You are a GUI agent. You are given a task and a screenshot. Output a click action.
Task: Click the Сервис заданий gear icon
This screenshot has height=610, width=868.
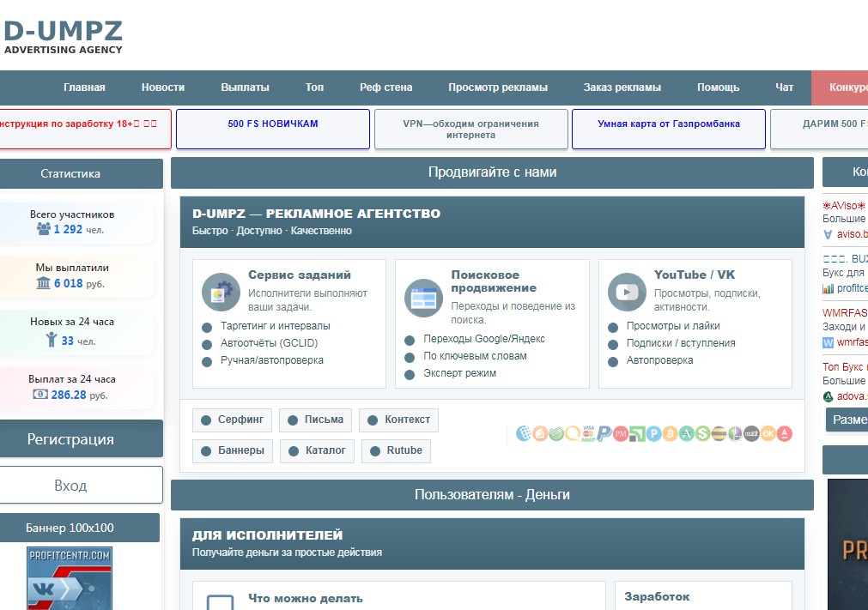[x=221, y=293]
